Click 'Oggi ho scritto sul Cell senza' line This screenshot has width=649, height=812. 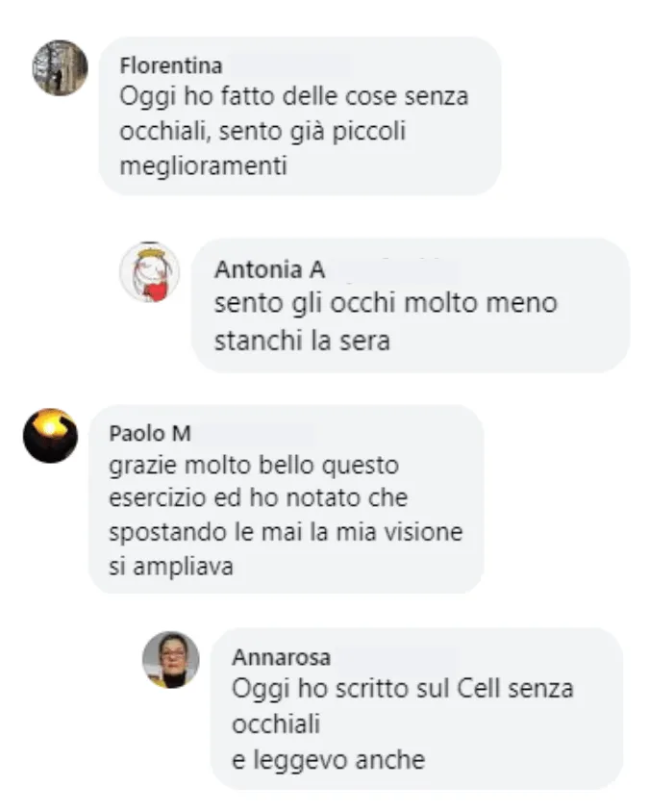(403, 689)
